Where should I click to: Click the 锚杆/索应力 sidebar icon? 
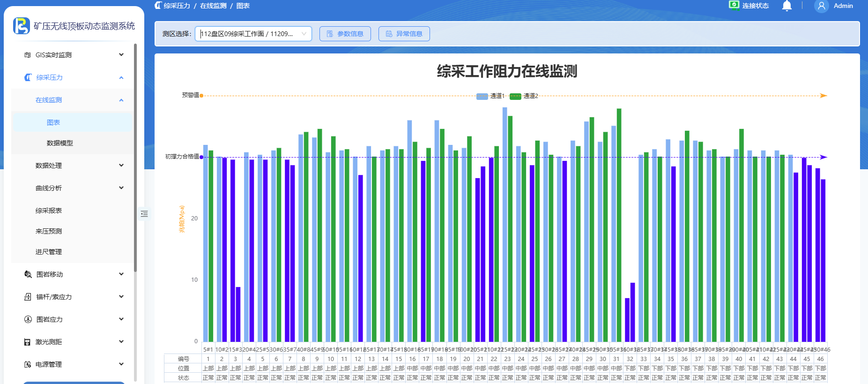click(28, 297)
